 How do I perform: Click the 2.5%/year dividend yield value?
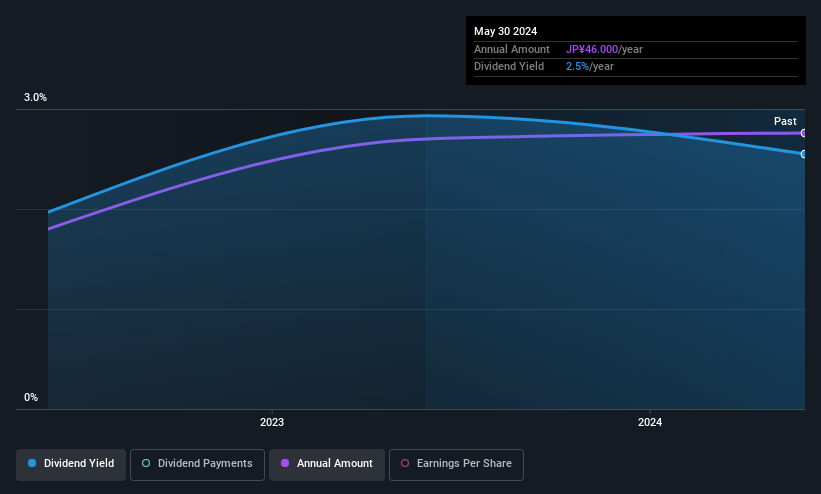pos(590,67)
